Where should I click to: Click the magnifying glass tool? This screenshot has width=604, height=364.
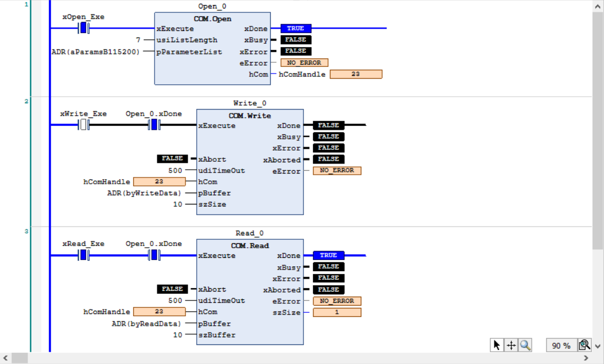point(525,345)
